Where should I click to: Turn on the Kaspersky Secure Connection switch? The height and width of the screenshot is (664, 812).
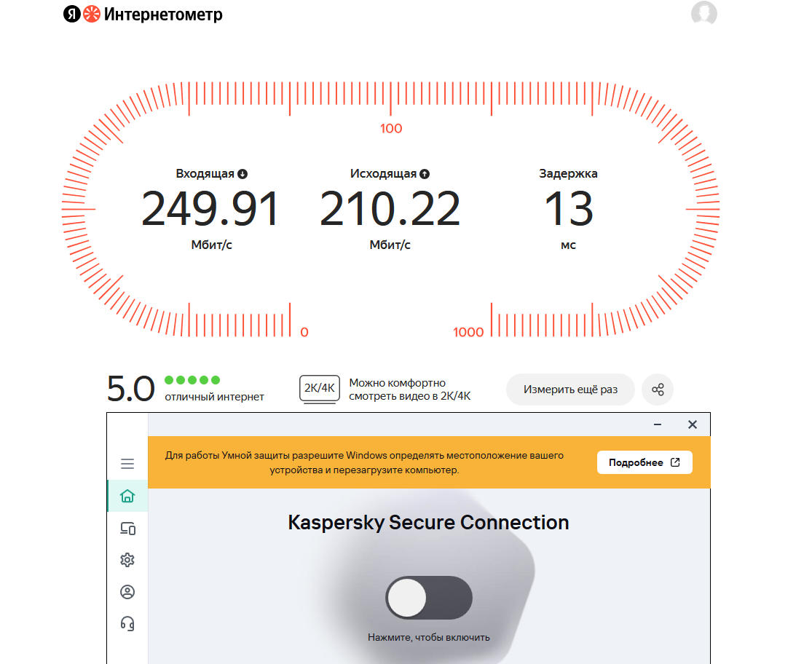tap(429, 598)
